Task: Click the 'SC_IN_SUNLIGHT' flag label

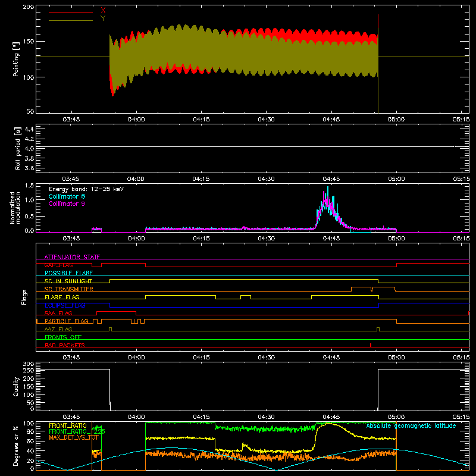Action: 68,281
